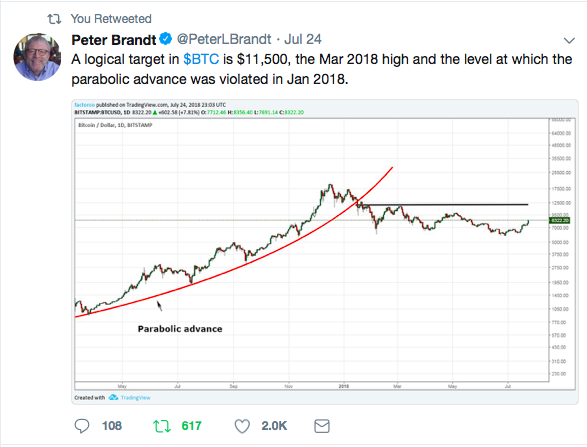Click the $BTC cashtag link
Screen dimensions: 587x447
(201, 59)
